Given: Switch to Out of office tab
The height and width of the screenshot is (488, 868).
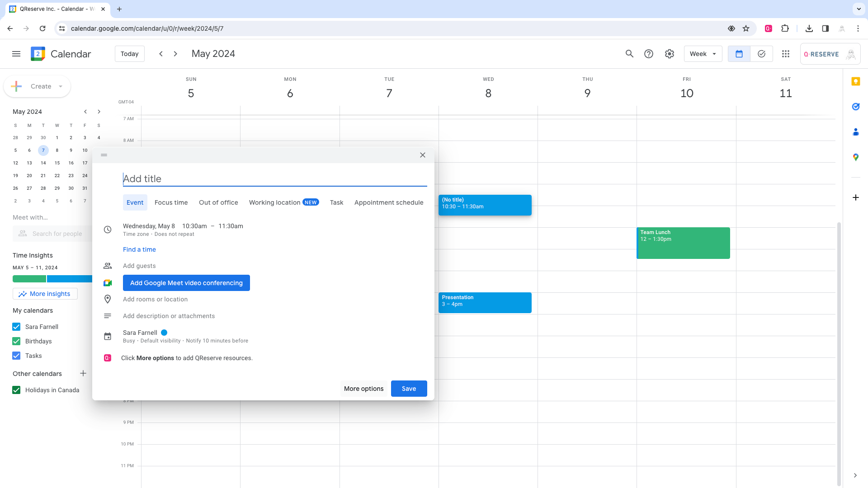Looking at the screenshot, I should click(x=218, y=202).
